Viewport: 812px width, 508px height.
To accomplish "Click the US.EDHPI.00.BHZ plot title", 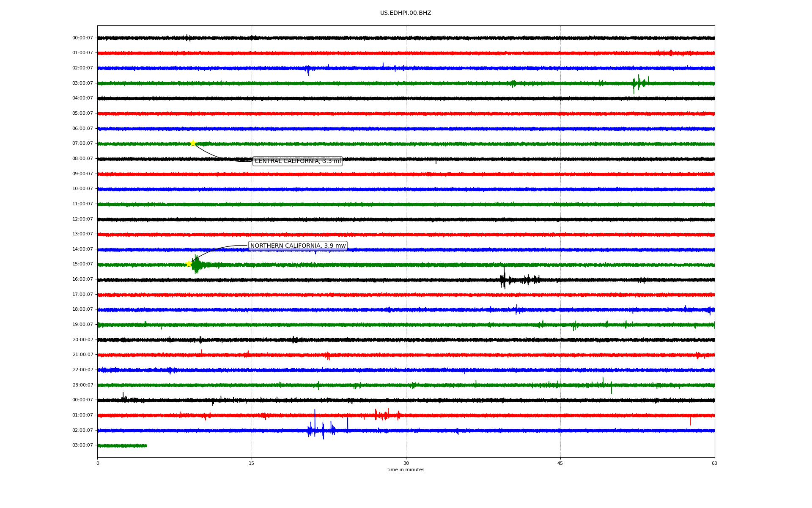I will (x=406, y=13).
